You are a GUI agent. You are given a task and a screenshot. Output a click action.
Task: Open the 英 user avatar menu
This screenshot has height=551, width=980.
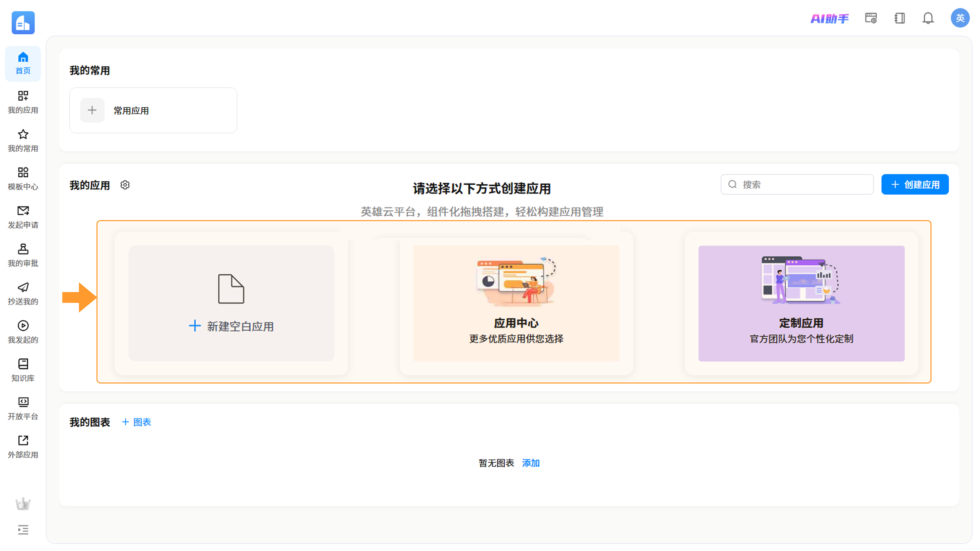pyautogui.click(x=960, y=18)
